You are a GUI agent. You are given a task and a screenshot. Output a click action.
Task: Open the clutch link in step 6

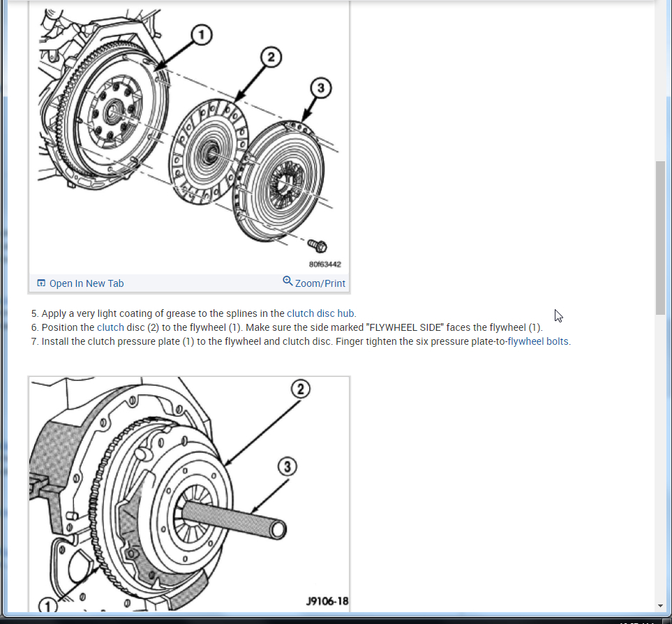tap(110, 327)
